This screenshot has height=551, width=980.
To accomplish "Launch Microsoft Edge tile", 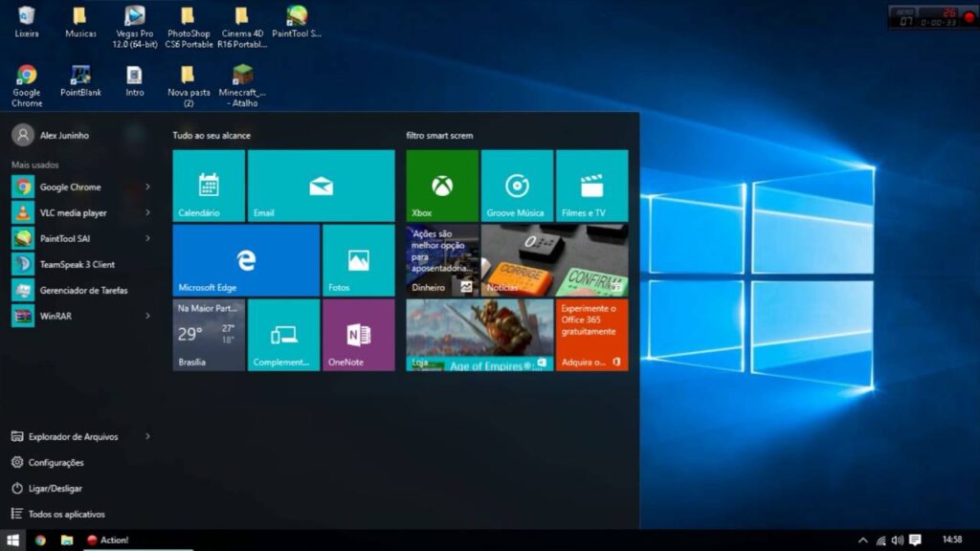I will point(246,260).
